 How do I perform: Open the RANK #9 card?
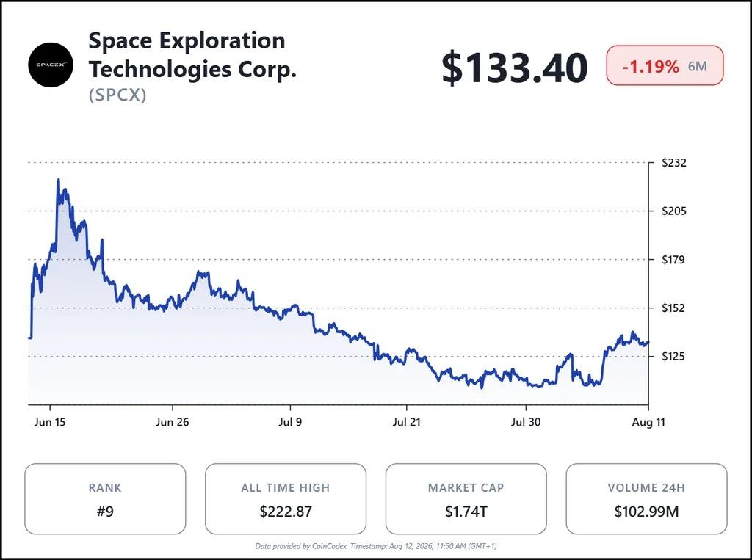tap(105, 498)
